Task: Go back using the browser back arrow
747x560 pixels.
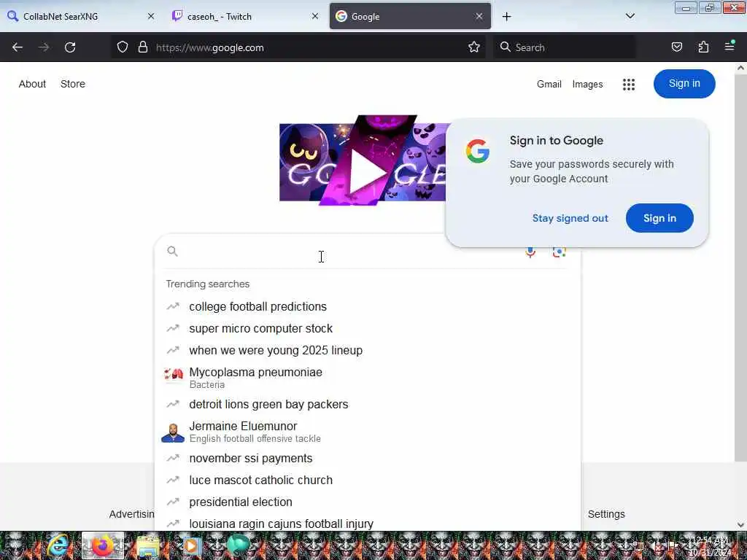Action: click(18, 47)
